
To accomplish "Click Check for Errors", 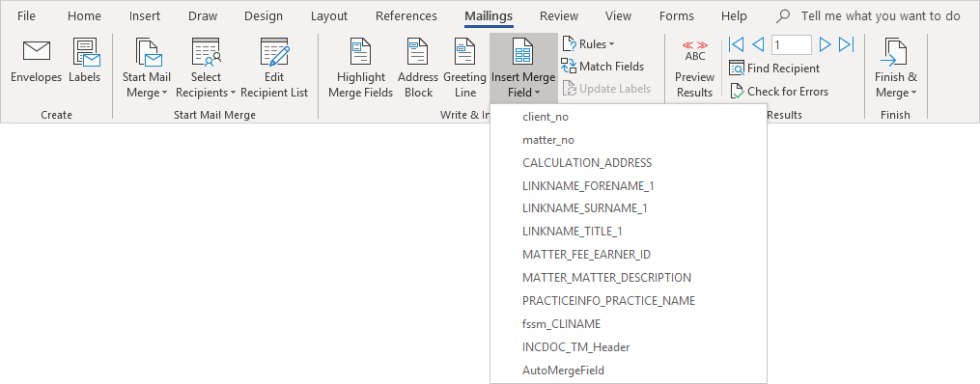I will point(779,91).
